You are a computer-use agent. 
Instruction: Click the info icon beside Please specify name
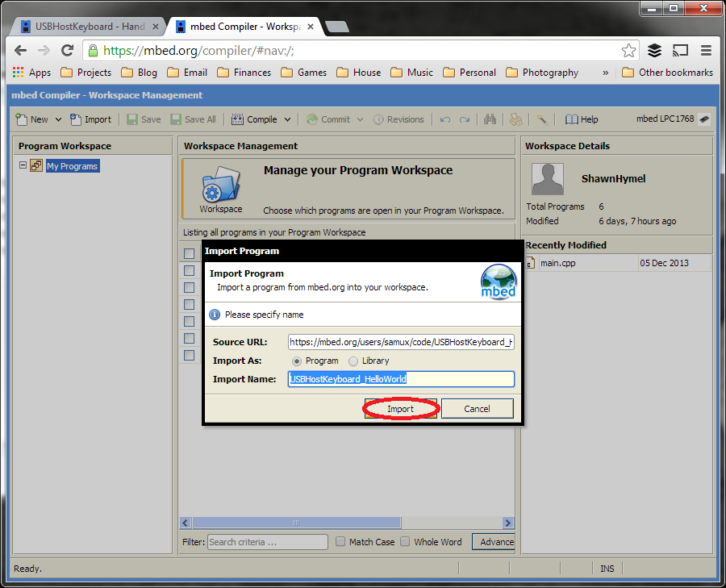215,315
